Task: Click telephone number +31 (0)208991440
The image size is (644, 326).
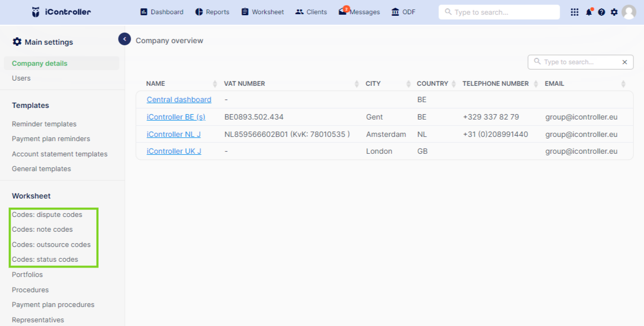Action: point(495,134)
